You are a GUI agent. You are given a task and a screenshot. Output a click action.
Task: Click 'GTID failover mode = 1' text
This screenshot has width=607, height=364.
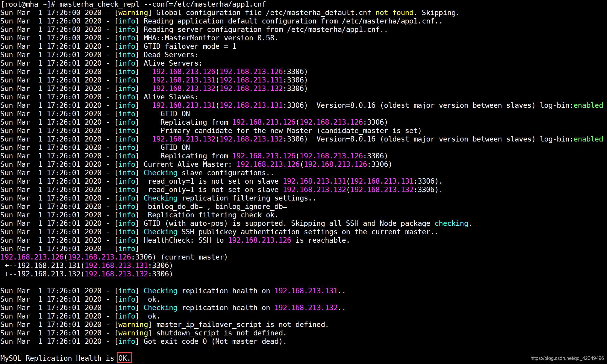pos(190,46)
